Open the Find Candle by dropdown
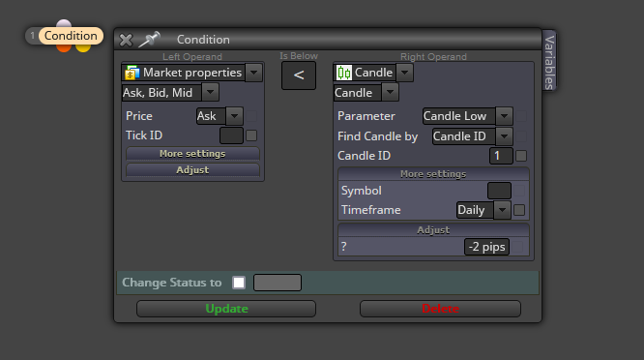Viewport: 644px width, 360px height. [x=504, y=136]
